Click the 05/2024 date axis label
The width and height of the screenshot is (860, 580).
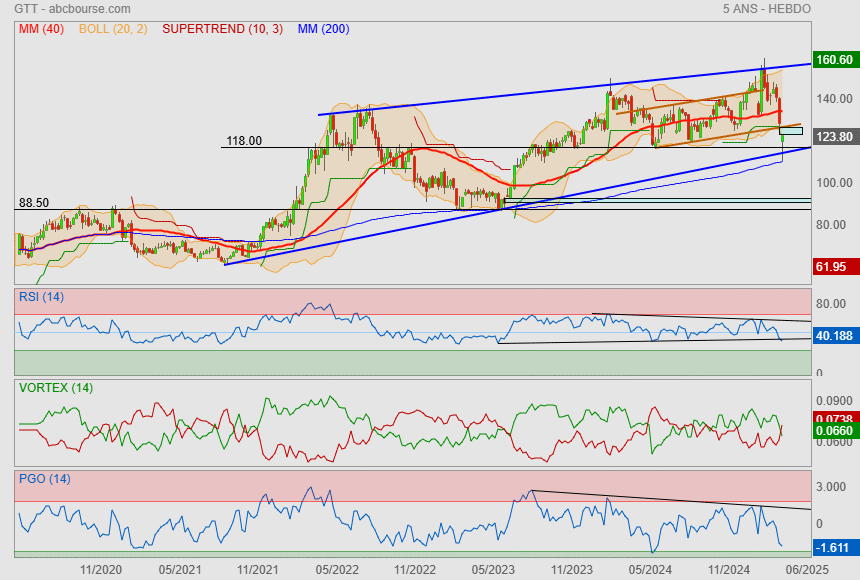pos(650,570)
